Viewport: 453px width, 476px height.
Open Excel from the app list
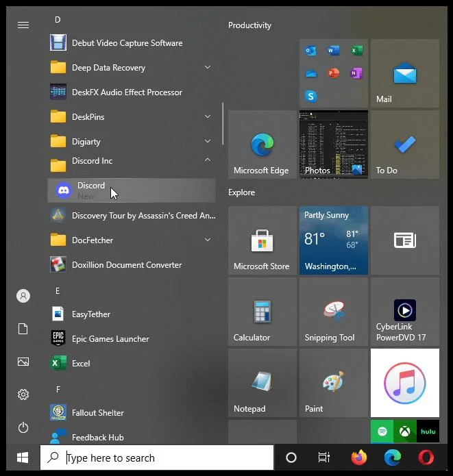[x=132, y=364]
